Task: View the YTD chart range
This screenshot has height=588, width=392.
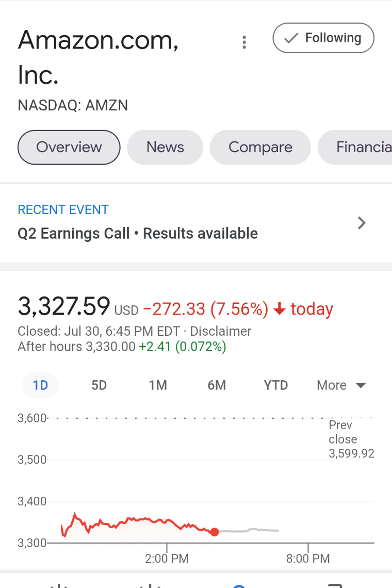Action: coord(276,385)
